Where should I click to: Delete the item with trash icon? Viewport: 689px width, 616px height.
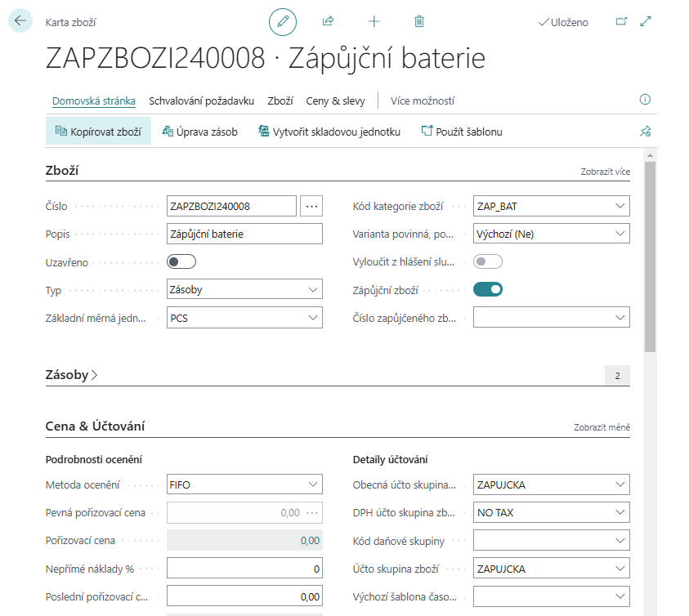click(x=419, y=21)
